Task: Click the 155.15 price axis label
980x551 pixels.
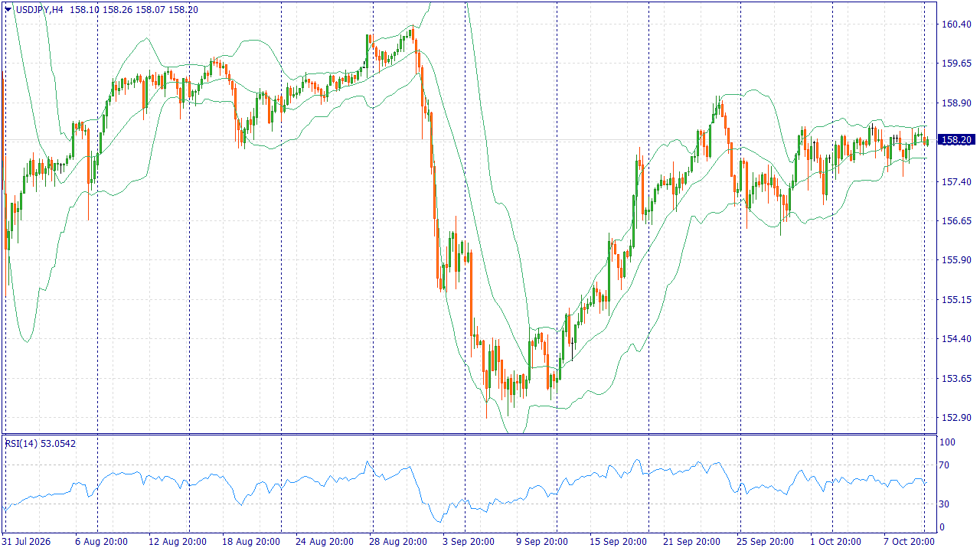Action: pos(955,299)
